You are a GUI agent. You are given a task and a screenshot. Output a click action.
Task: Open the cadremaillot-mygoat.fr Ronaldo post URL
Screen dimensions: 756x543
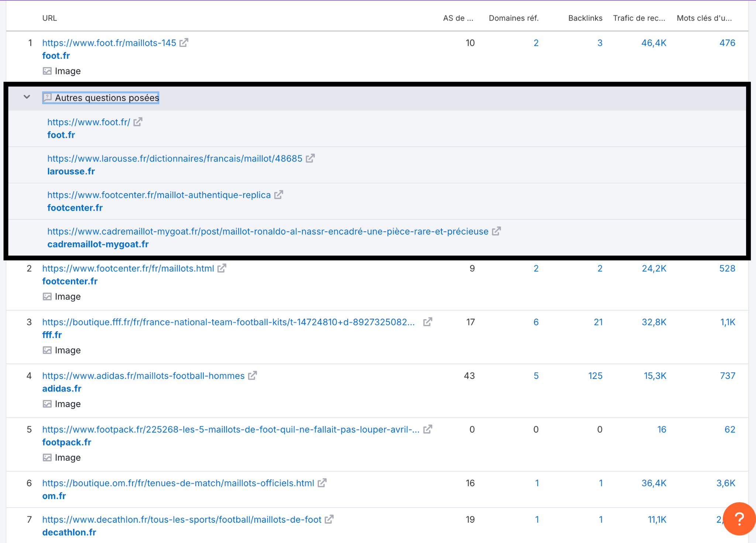coord(268,232)
